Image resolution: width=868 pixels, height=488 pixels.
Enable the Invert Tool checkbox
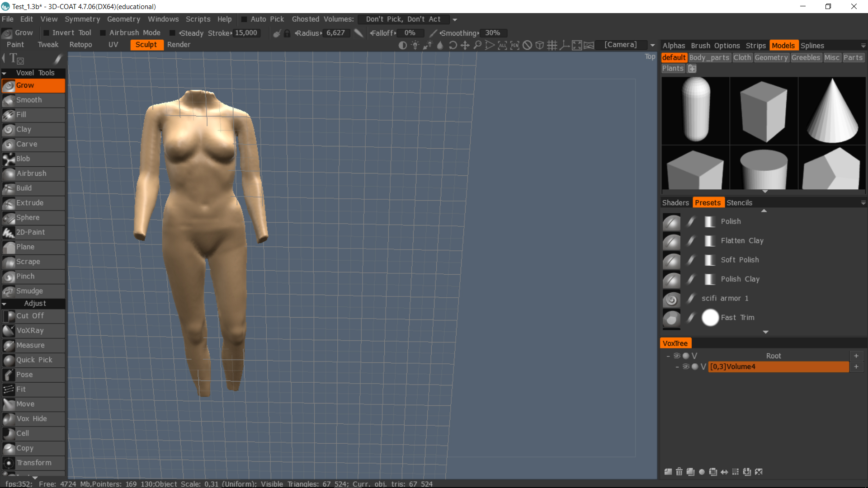coord(46,33)
